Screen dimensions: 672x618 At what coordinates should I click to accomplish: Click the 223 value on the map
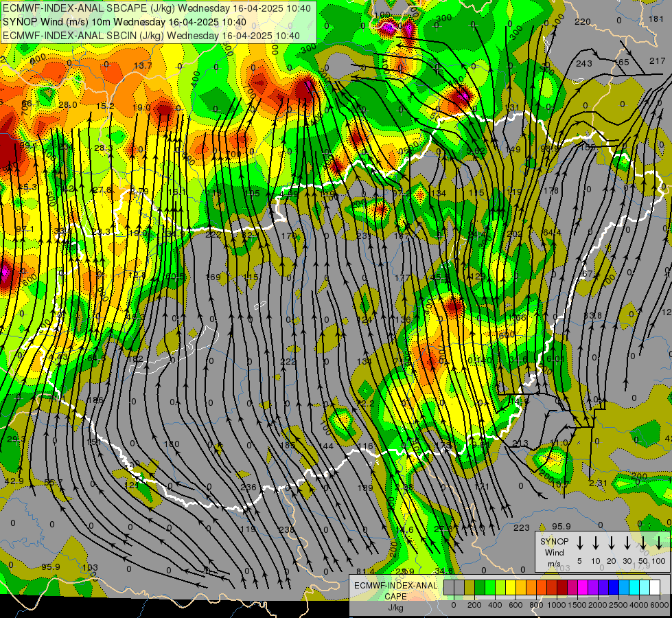[x=521, y=527]
